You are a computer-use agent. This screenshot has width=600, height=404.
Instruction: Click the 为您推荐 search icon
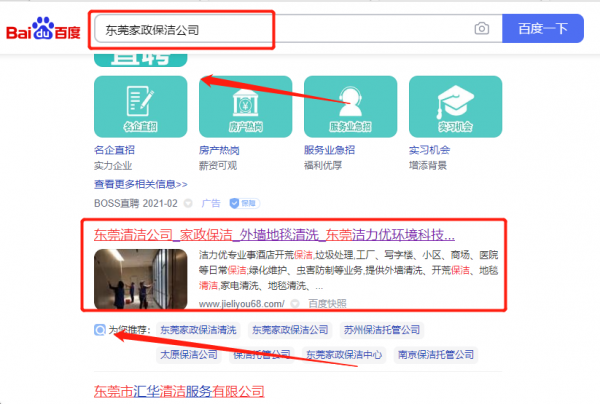(100, 329)
